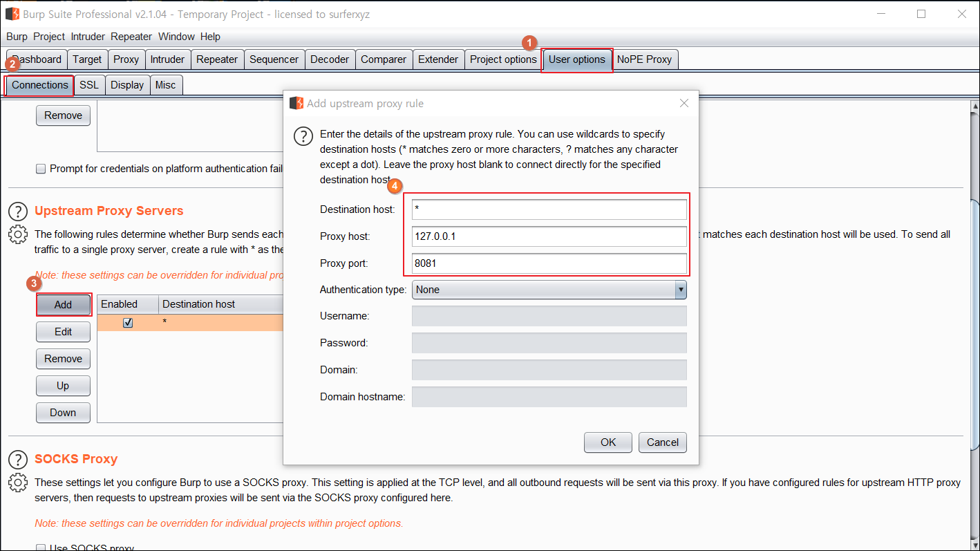Select the Intruder tab
Screen dimensions: 980x551
coord(167,59)
